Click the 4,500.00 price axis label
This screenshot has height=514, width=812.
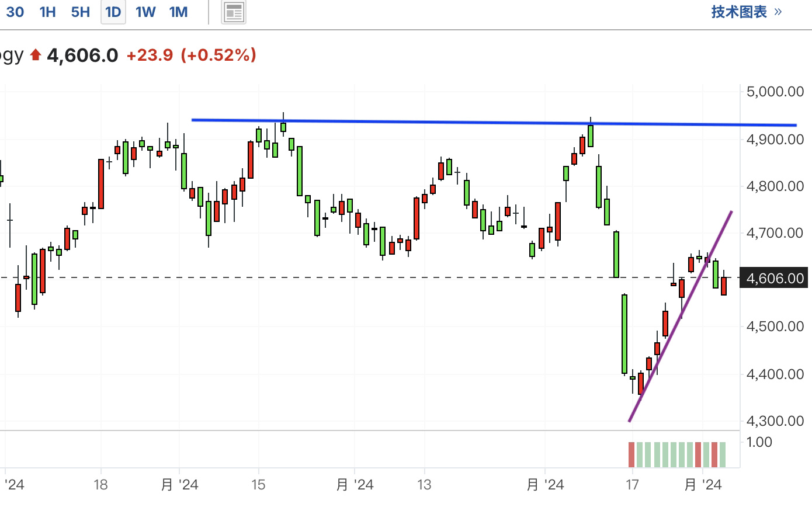[775, 326]
